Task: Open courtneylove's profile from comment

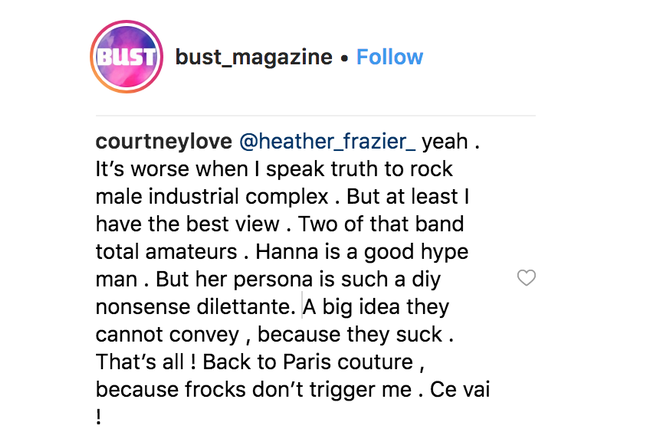Action: pos(164,141)
